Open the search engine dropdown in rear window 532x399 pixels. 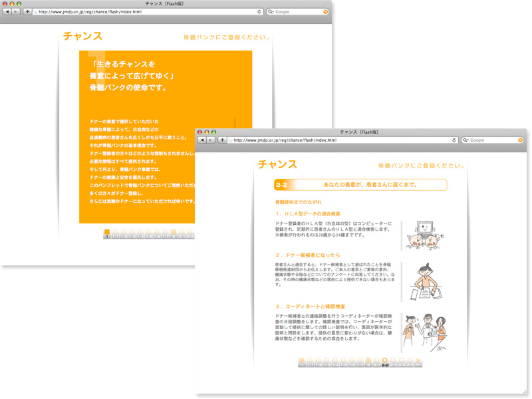pos(271,12)
